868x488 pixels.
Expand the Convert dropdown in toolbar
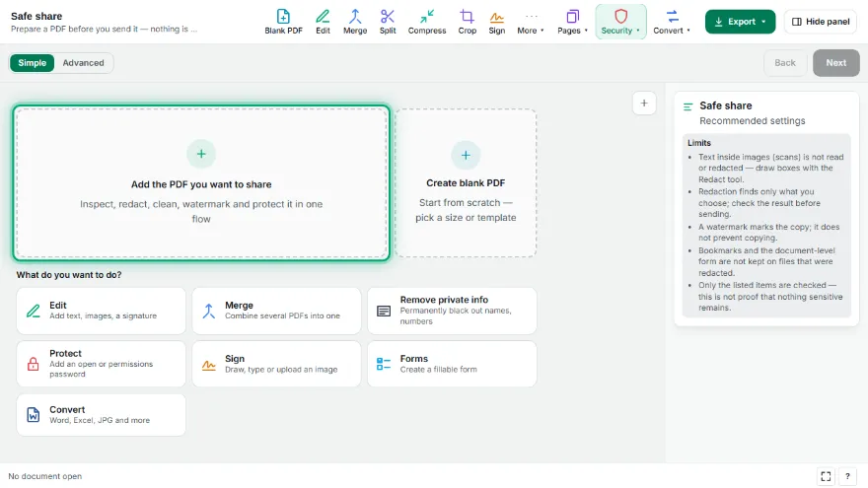(x=672, y=22)
